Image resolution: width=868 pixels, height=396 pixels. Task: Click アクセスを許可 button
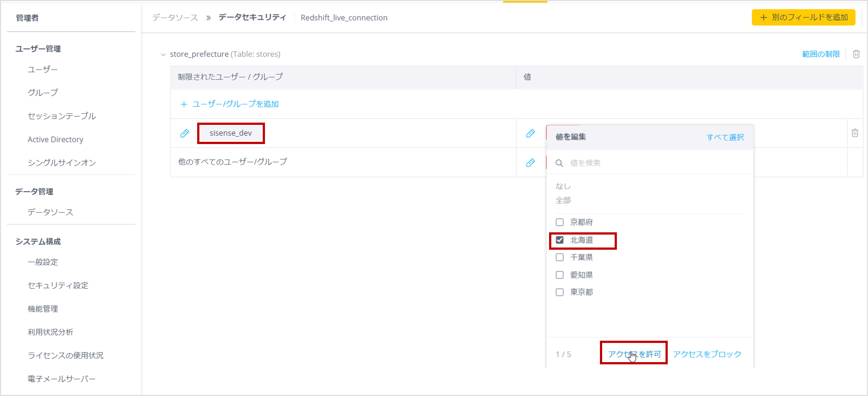[x=634, y=354]
